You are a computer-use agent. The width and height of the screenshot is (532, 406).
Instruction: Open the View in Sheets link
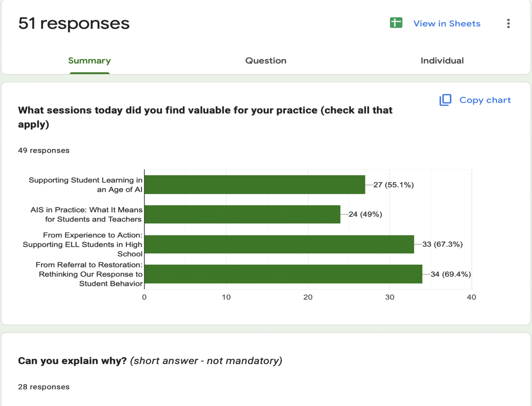click(447, 24)
